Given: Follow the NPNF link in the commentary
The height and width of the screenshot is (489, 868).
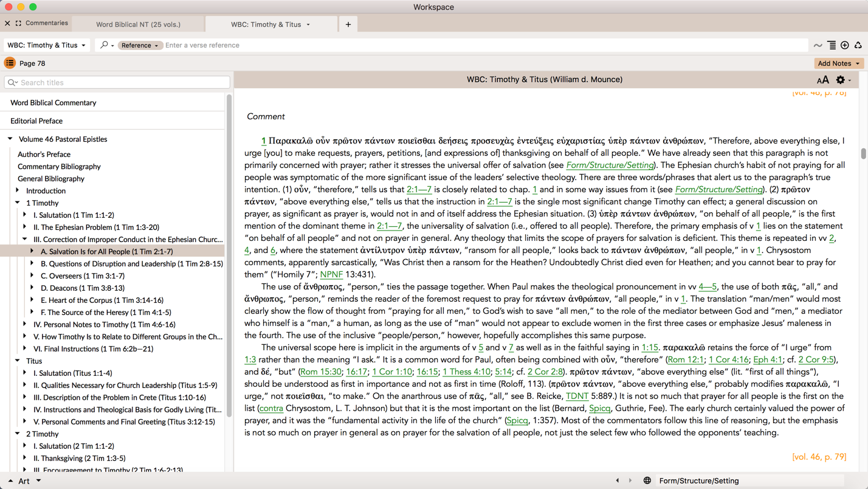Looking at the screenshot, I should (x=331, y=274).
